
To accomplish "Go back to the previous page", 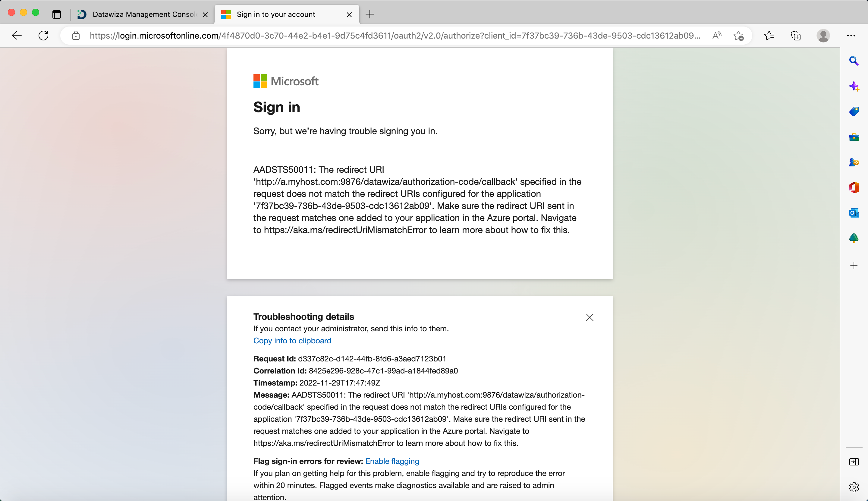I will coord(17,36).
